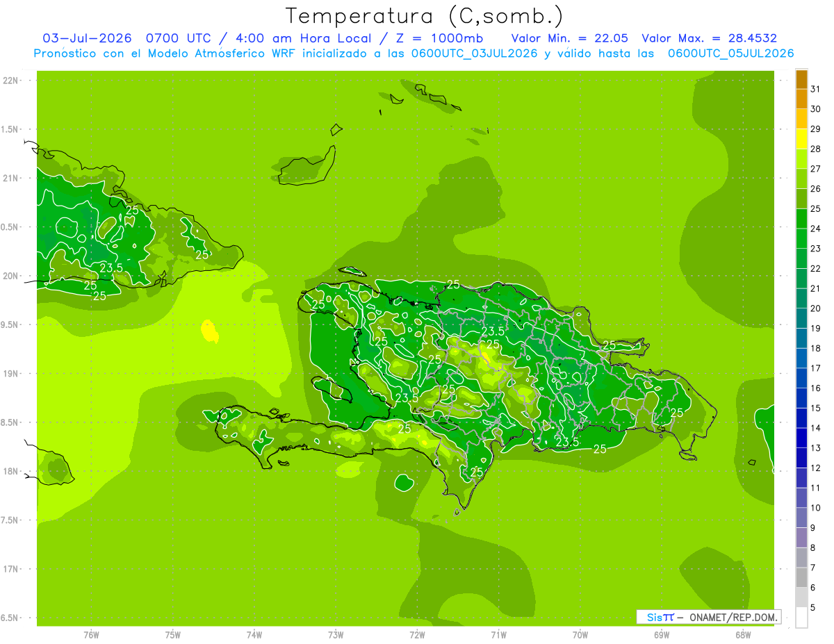Viewport: 834px width, 644px height.
Task: Pick the light gray swatch between 5 and 6
Action: (x=801, y=597)
